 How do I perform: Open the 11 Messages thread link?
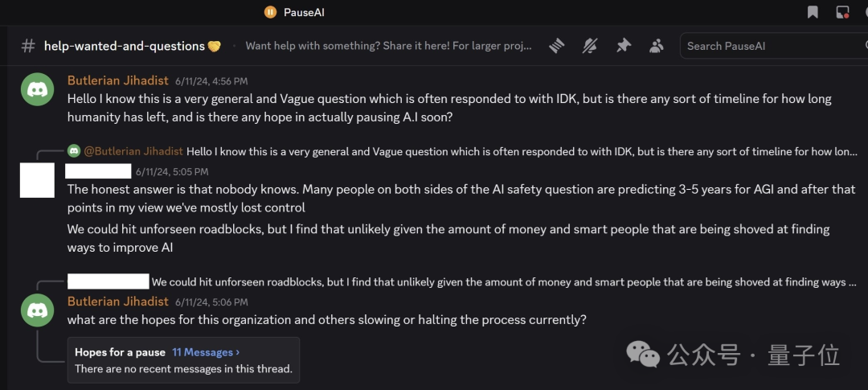point(206,352)
